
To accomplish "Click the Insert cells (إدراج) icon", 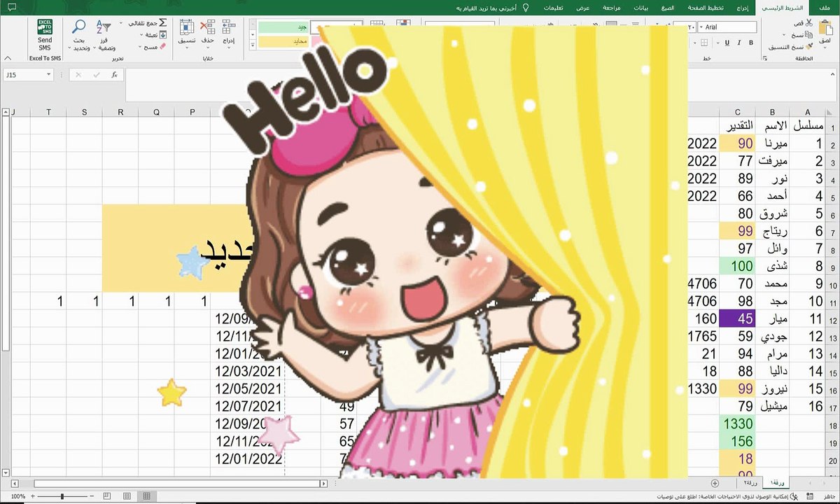I will click(228, 27).
